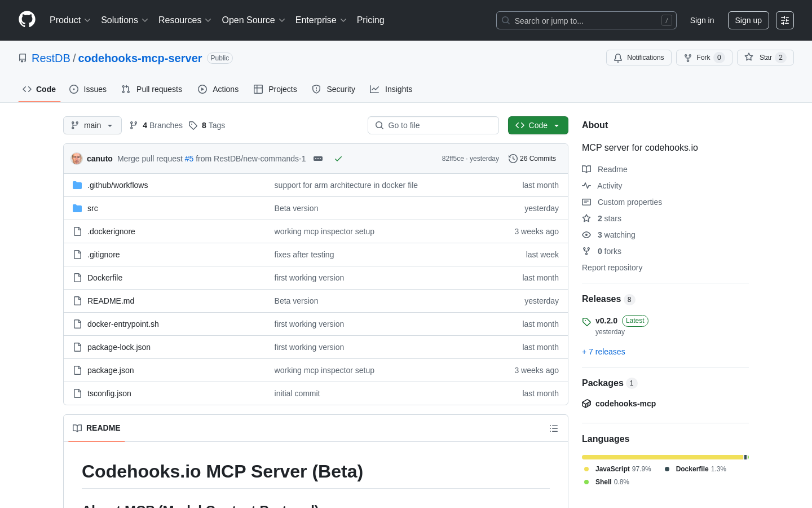This screenshot has width=812, height=508.
Task: Open the Product dropdown menu
Action: [70, 20]
